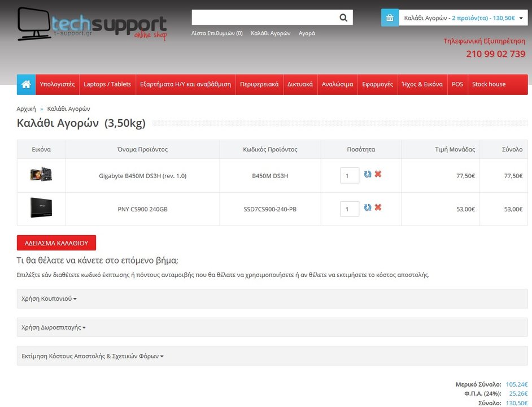The width and height of the screenshot is (532, 407).
Task: Open Gigabyte B450M DS3H (rev. 1.0) product link
Action: tap(142, 176)
